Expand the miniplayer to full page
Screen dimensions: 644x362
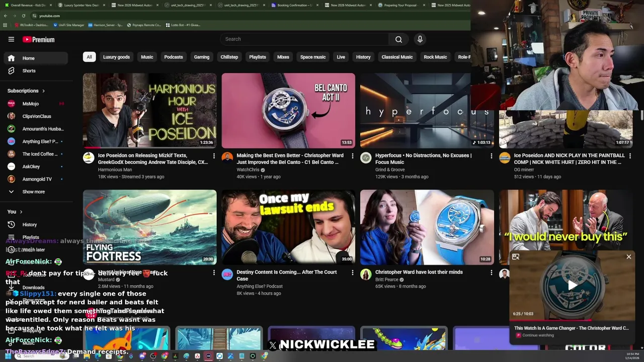pyautogui.click(x=516, y=257)
